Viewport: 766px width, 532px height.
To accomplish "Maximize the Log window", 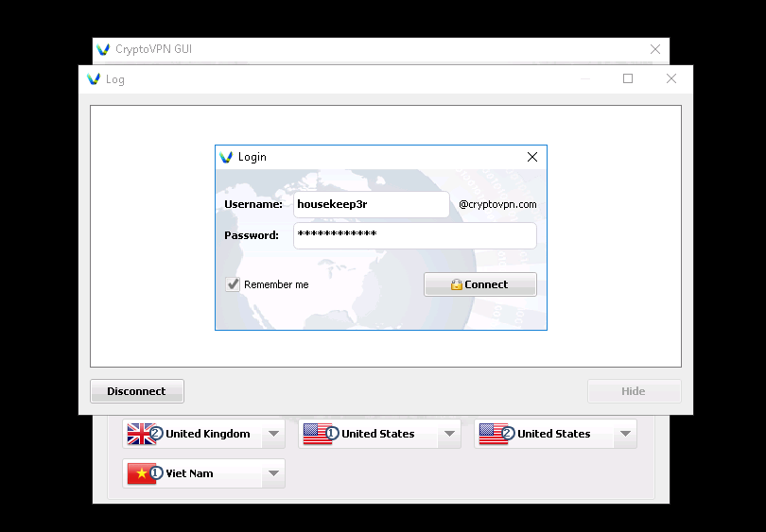I will 628,79.
